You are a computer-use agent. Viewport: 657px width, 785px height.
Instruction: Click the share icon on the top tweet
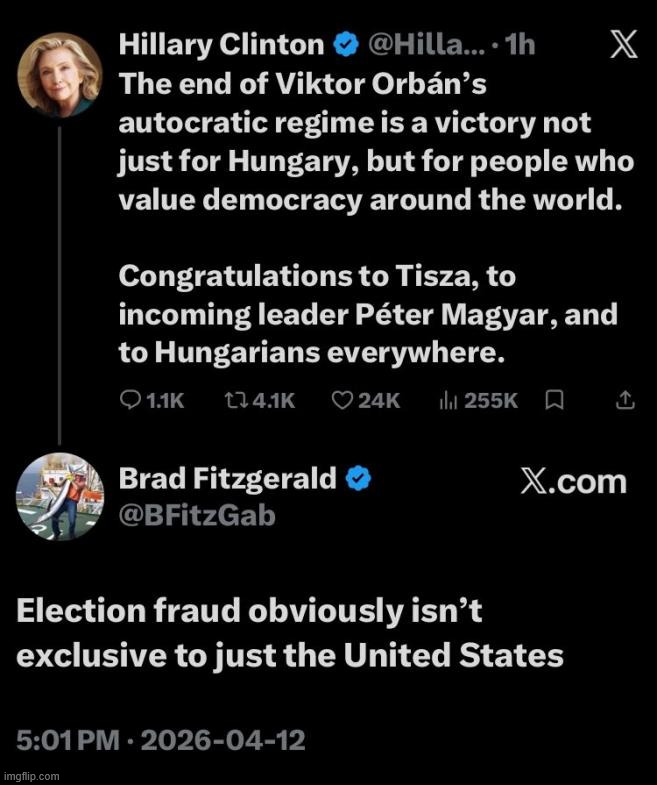coord(625,400)
